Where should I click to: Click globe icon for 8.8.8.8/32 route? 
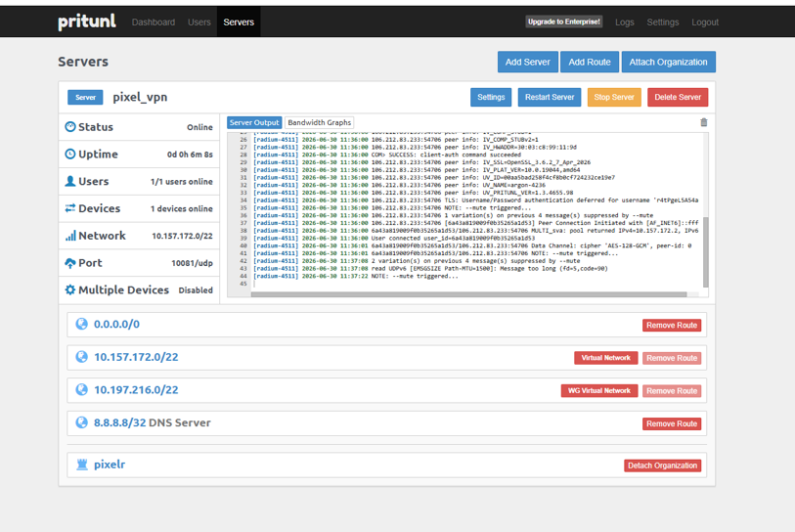click(81, 422)
